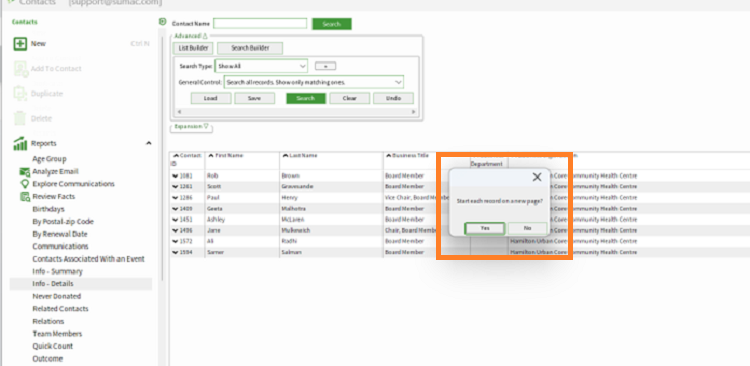Click first name Geeta in the table
The image size is (750, 366).
(x=214, y=209)
